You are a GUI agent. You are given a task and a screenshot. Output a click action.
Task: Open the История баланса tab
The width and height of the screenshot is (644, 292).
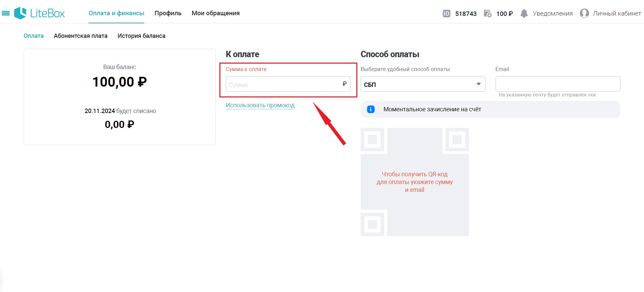pyautogui.click(x=141, y=36)
